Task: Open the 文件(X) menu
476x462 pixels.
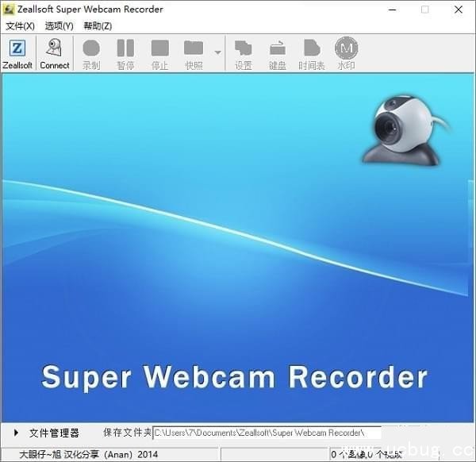Action: [20, 25]
